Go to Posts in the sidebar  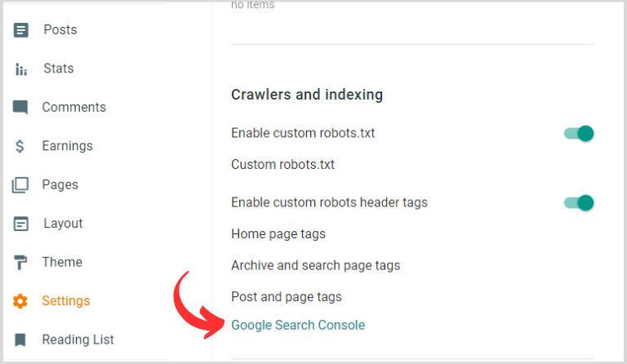(60, 29)
